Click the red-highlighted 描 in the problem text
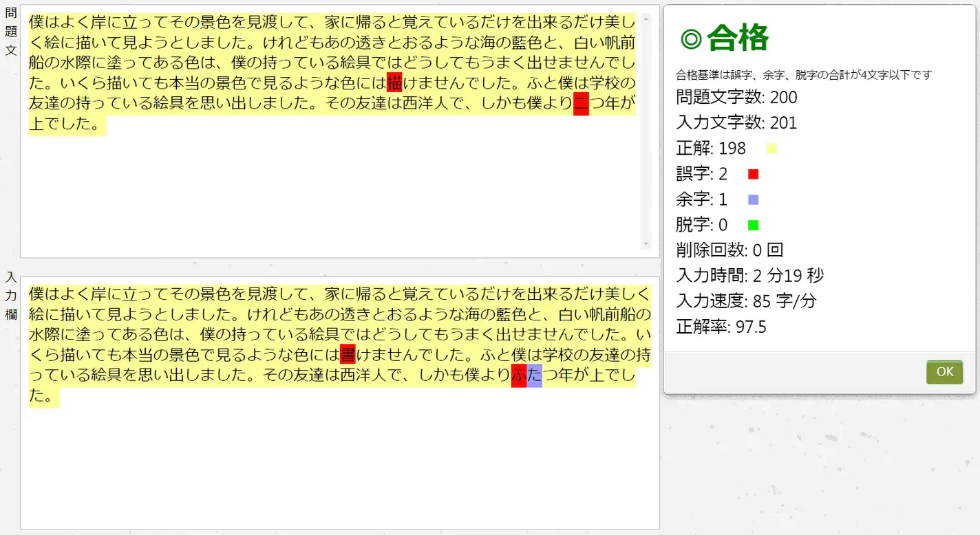The width and height of the screenshot is (980, 535). [394, 83]
